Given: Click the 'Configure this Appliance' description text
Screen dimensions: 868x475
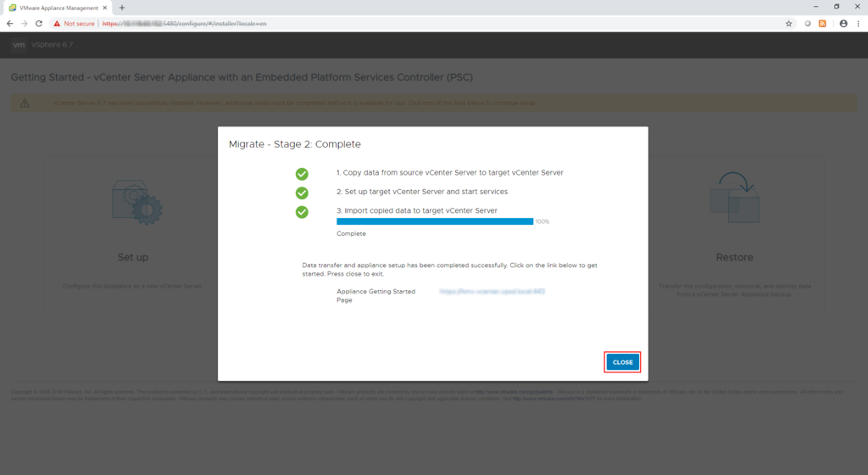Looking at the screenshot, I should (133, 286).
